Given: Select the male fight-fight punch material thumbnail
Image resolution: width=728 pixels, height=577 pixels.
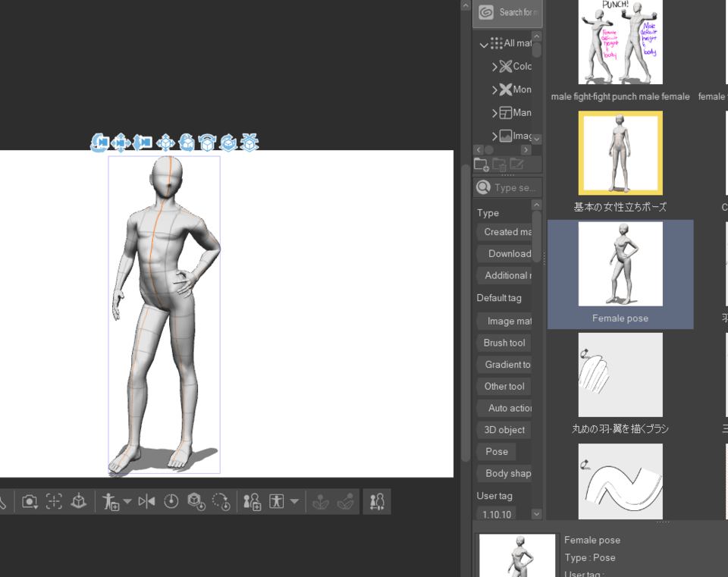Looking at the screenshot, I should 620,42.
